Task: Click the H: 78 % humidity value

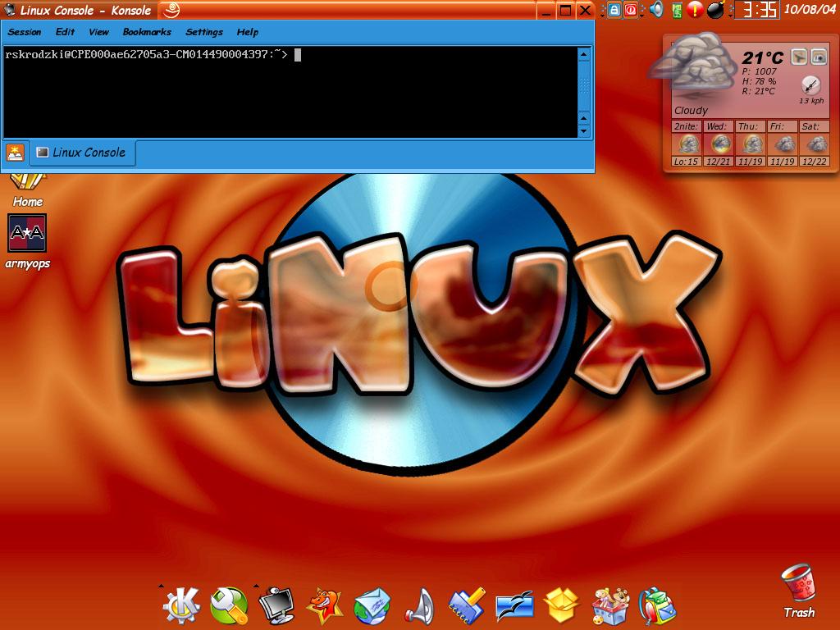Action: click(x=759, y=81)
